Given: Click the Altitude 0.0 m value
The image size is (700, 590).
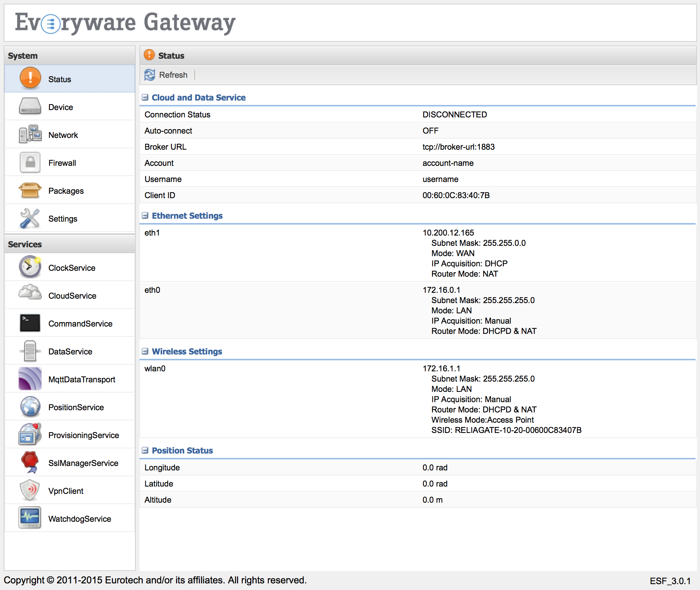Looking at the screenshot, I should point(433,500).
